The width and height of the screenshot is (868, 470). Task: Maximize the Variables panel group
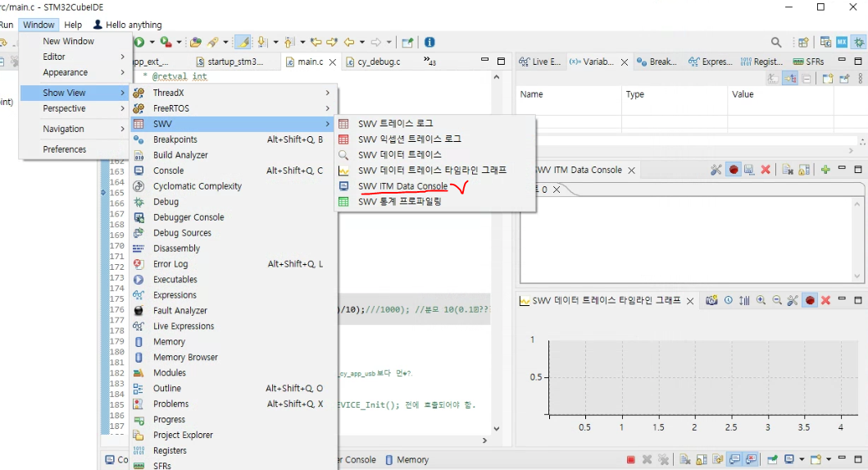[858, 61]
